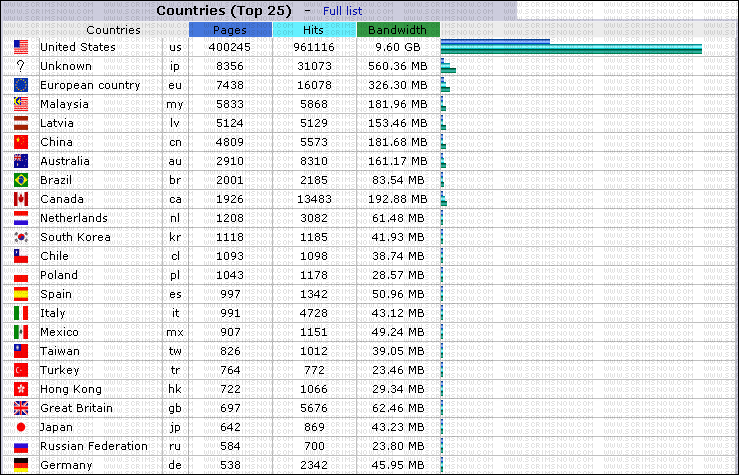Click the Japan flag icon
This screenshot has height=475, width=739.
pos(21,427)
